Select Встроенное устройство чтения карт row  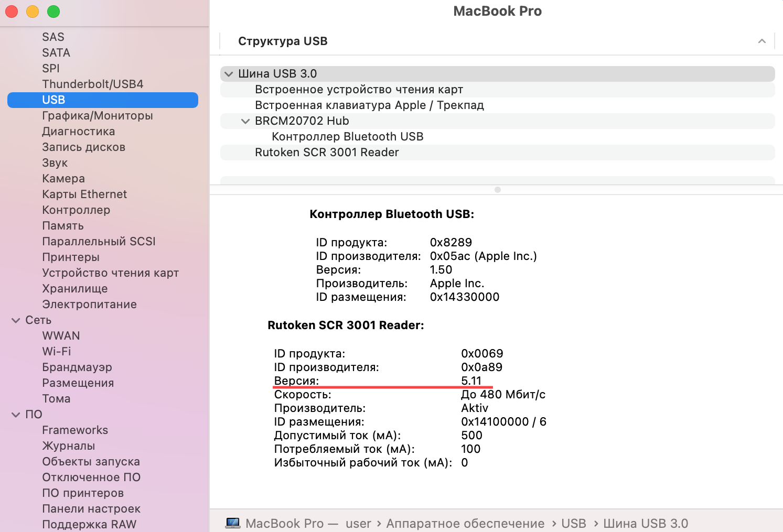pos(497,90)
